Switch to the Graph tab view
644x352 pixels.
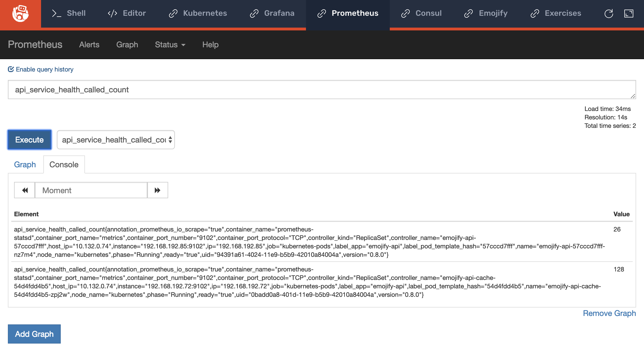(25, 164)
